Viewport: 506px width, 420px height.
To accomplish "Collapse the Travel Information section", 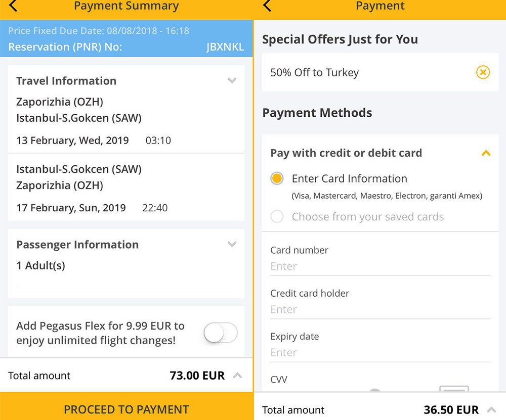I will (232, 80).
